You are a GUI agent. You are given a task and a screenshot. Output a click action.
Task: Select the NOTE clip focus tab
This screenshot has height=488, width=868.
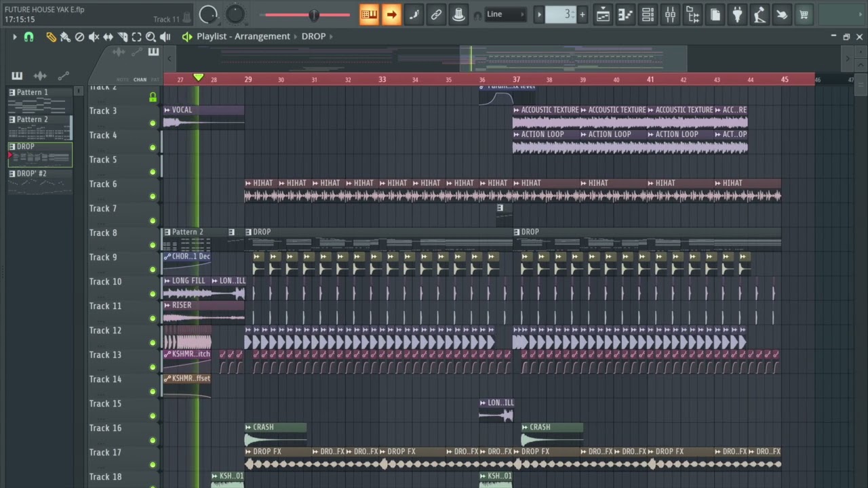122,80
